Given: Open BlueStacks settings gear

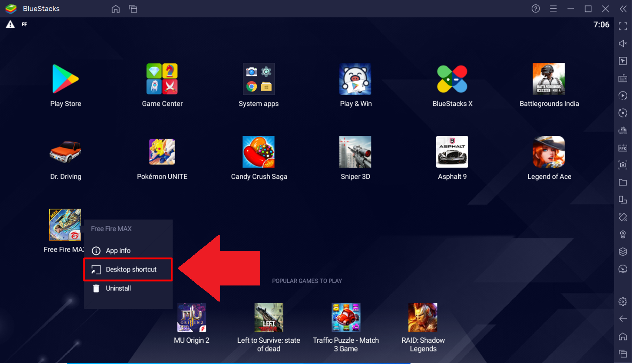Looking at the screenshot, I should click(623, 302).
